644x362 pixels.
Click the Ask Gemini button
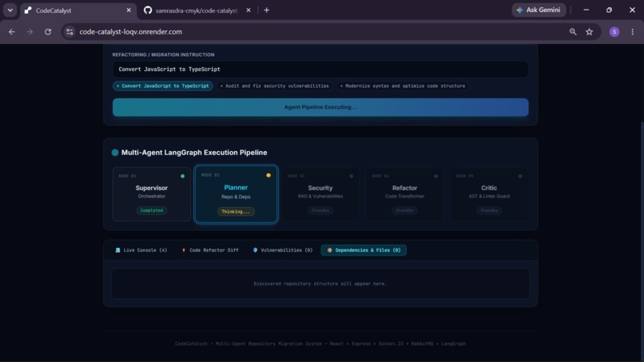click(x=539, y=10)
